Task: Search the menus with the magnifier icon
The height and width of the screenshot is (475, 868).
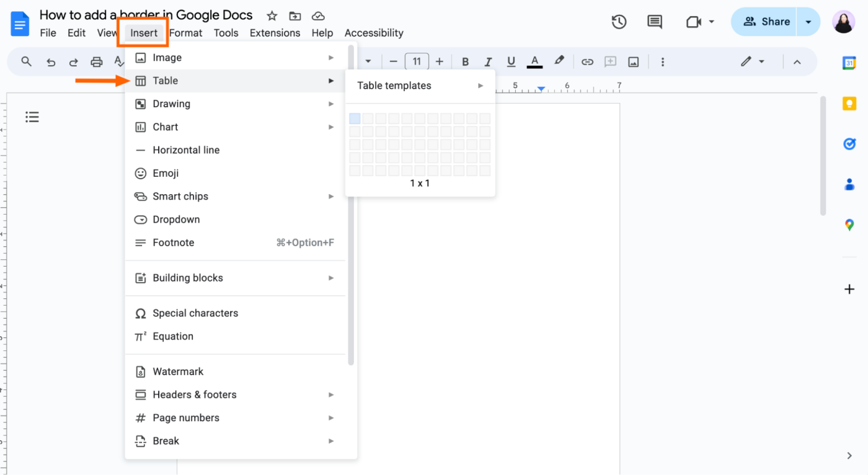Action: [x=27, y=61]
